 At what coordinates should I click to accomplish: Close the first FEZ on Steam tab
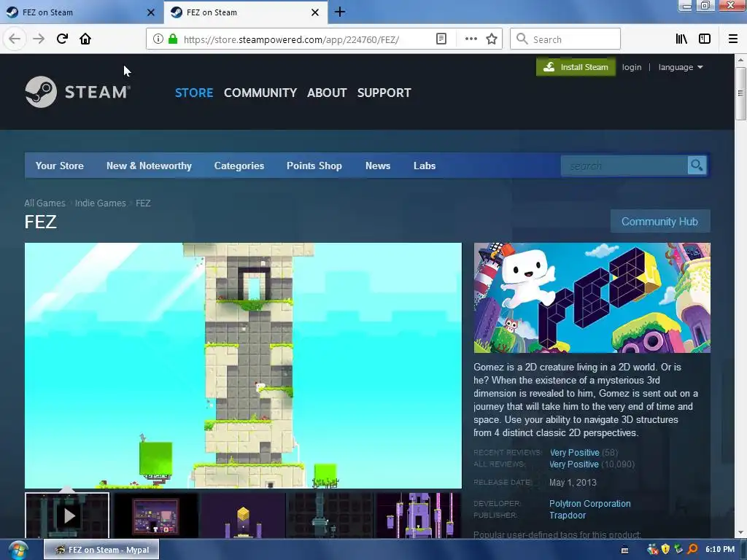click(x=151, y=12)
